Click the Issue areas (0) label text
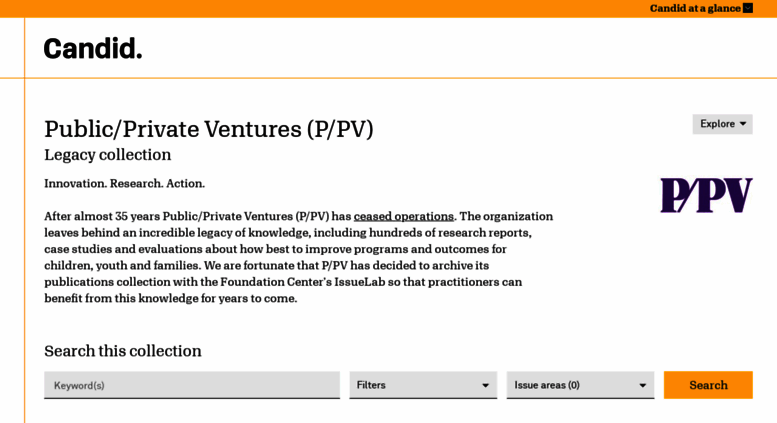777x423 pixels. pos(547,385)
